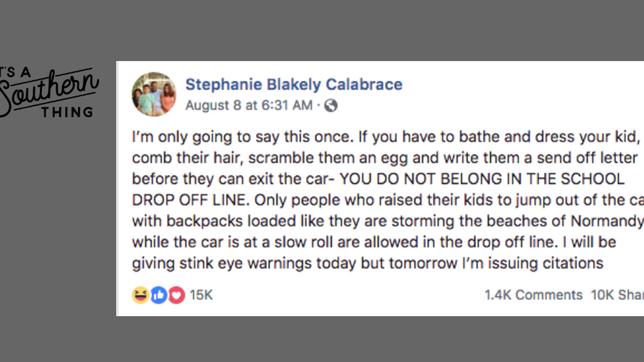644x362 pixels.
Task: View the 15K reactions count
Action: 201,295
